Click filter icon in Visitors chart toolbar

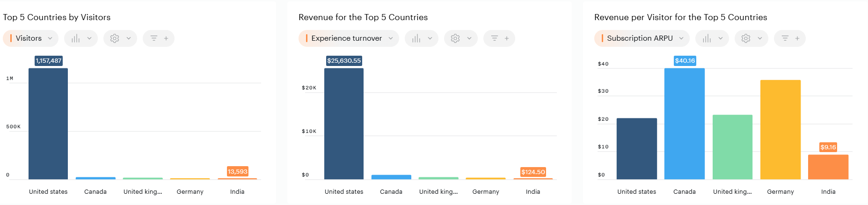coord(154,38)
